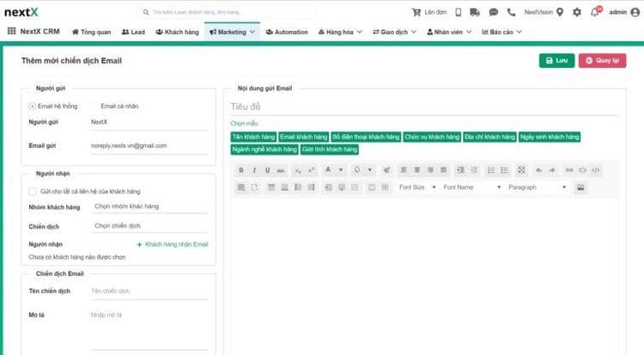644x355 pixels.
Task: Open the Nhóm khách hàng dropdown
Action: point(149,206)
